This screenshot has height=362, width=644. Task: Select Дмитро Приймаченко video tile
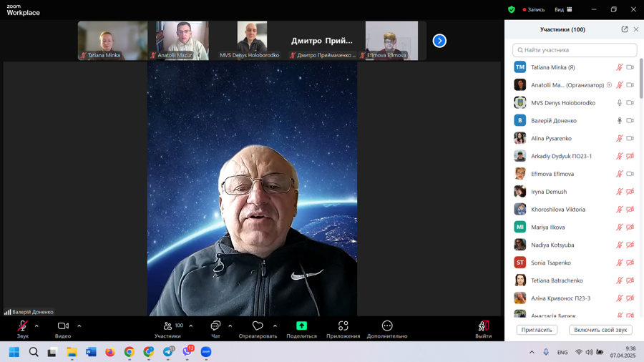pyautogui.click(x=322, y=41)
